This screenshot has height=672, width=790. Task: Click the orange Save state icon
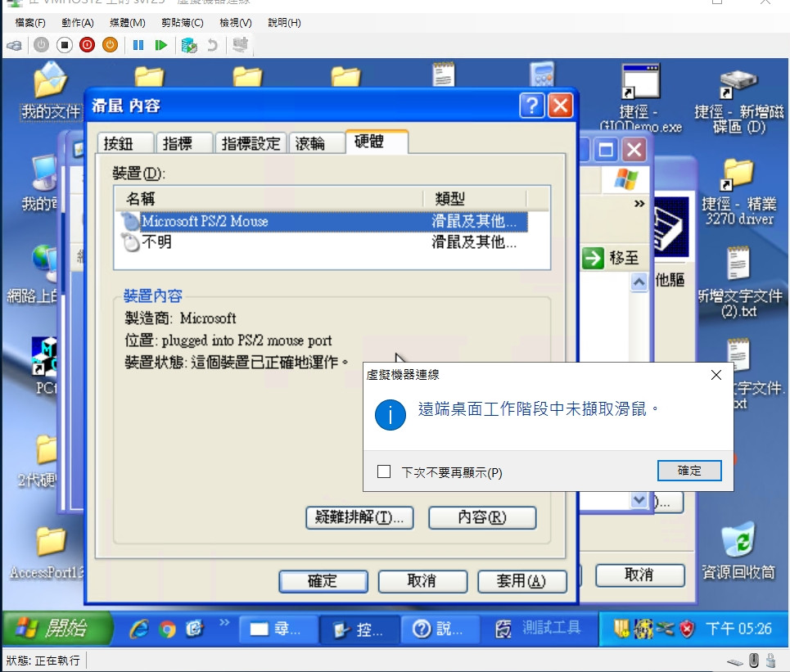[110, 45]
